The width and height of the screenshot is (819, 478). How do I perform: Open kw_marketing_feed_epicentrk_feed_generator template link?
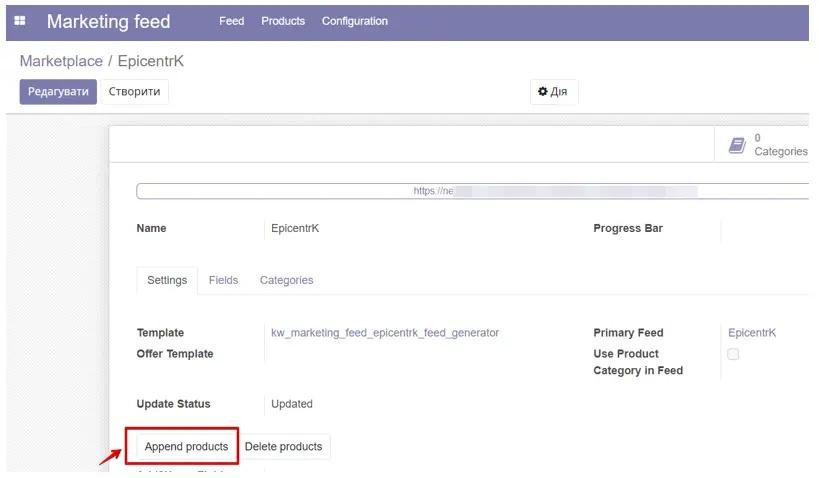385,333
